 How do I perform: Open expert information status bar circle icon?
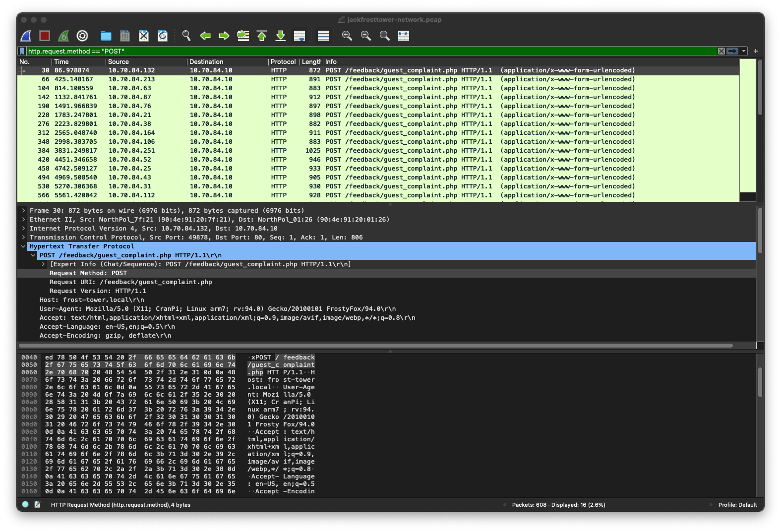(25, 505)
